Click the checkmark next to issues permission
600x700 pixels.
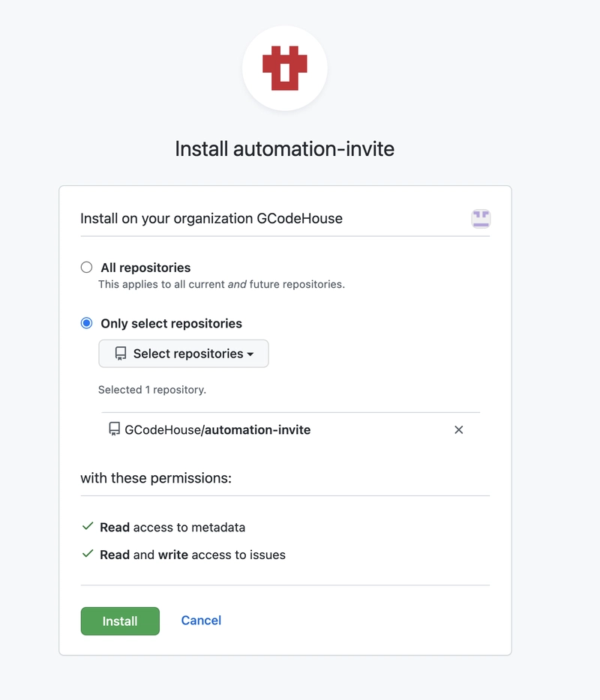pyautogui.click(x=88, y=555)
